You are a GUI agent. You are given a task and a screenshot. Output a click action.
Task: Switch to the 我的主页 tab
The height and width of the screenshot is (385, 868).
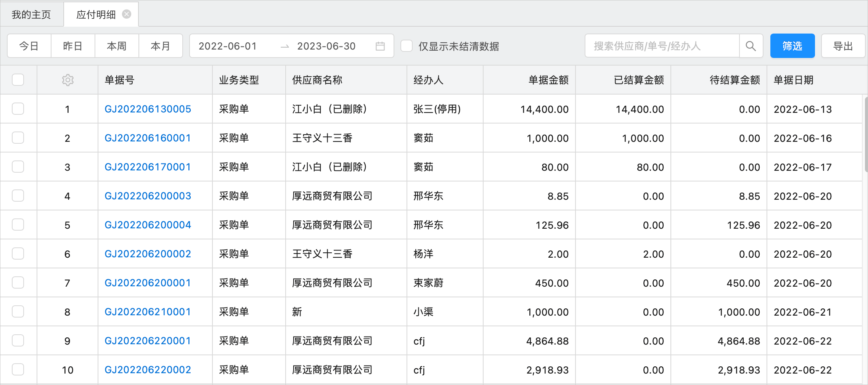31,14
